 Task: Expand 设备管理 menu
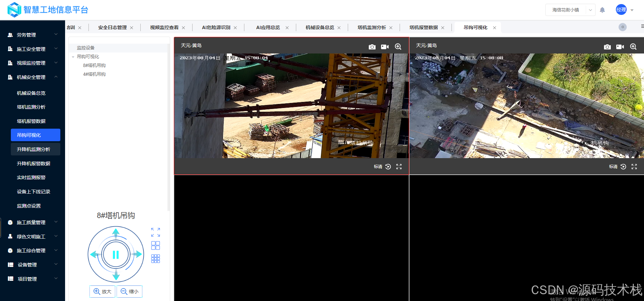click(x=33, y=265)
